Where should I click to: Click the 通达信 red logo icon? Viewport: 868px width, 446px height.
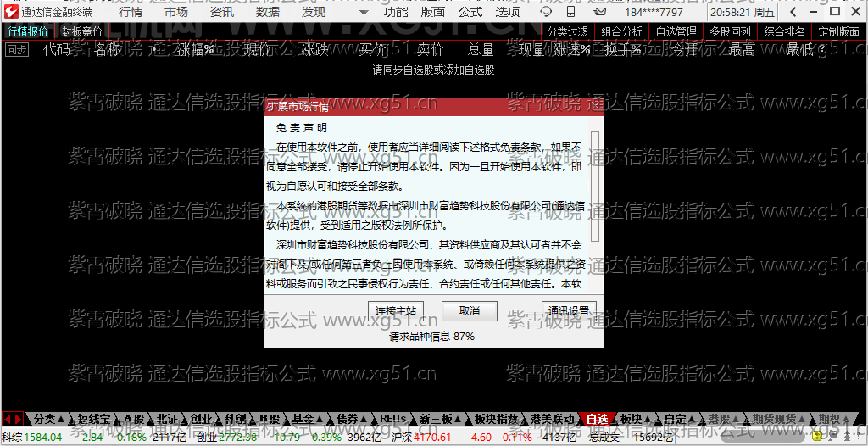point(10,12)
